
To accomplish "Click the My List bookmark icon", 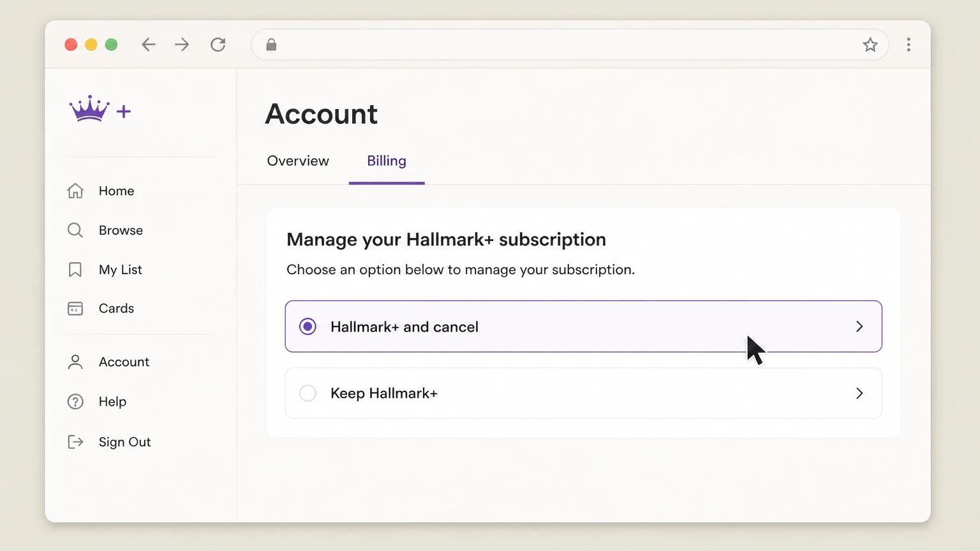I will click(x=75, y=270).
